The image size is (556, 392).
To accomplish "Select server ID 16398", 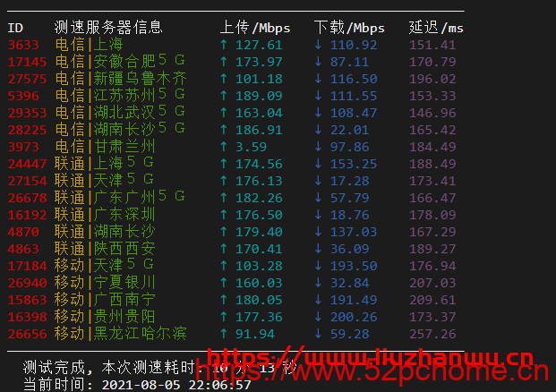I will 27,317.
